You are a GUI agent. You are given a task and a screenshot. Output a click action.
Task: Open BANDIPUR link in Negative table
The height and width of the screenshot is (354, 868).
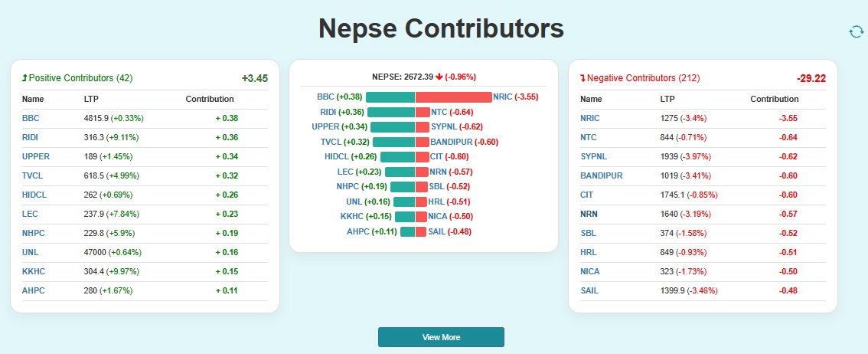click(x=601, y=175)
